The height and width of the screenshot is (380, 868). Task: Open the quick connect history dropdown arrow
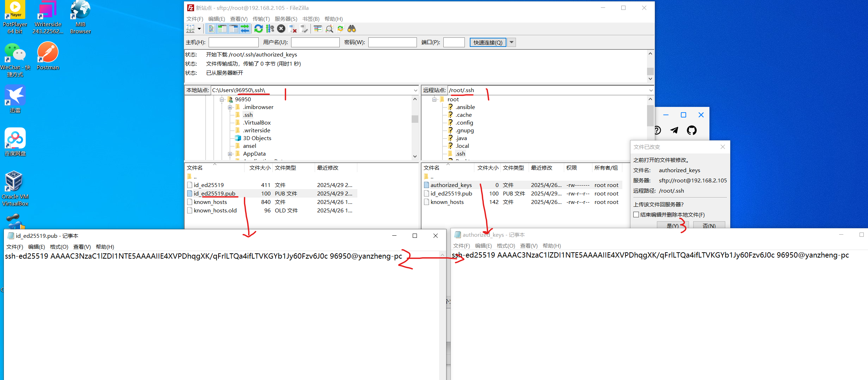point(512,42)
